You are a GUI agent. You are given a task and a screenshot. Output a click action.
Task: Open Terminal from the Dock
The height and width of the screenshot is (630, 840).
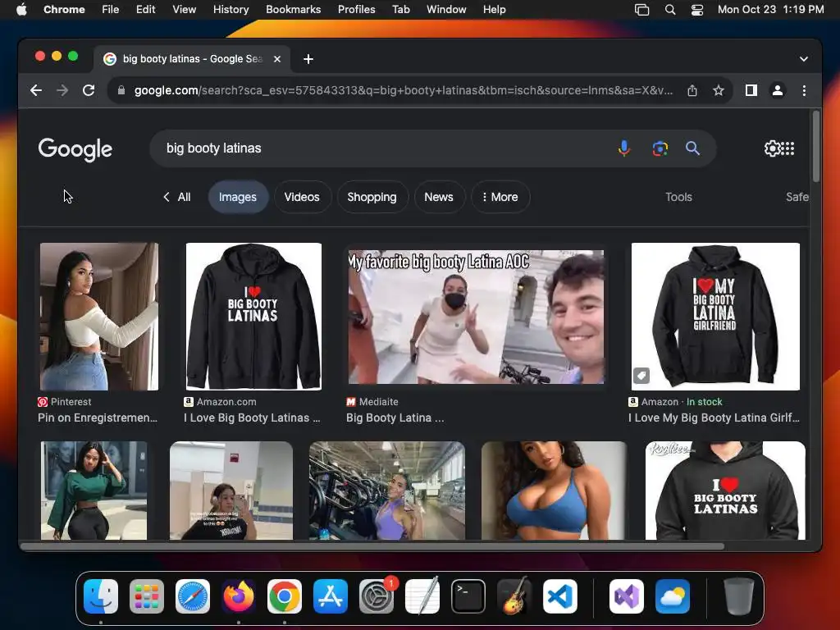tap(468, 596)
